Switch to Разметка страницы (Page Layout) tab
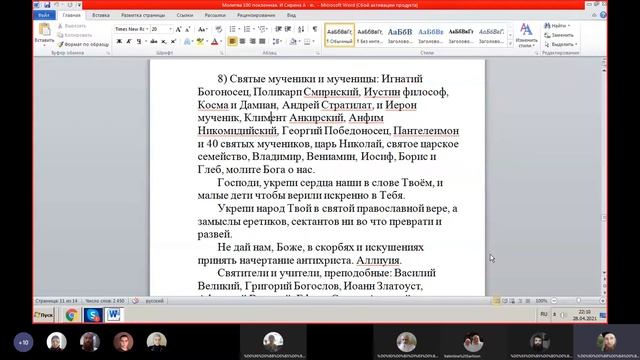The image size is (640, 360). point(143,15)
